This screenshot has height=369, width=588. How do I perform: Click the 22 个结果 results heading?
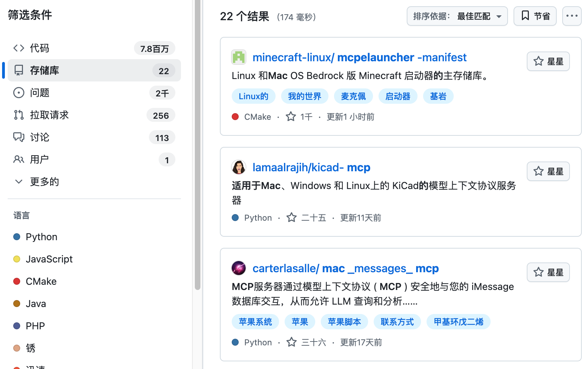click(x=245, y=16)
